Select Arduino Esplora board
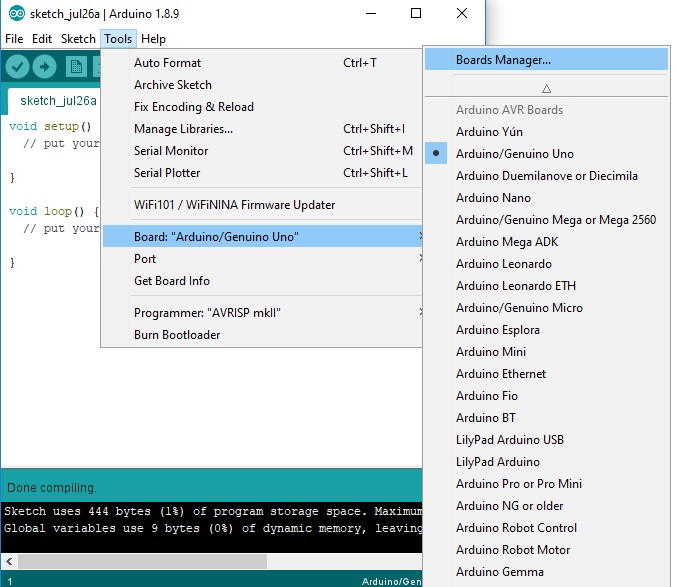Image resolution: width=676 pixels, height=587 pixels. tap(546, 330)
